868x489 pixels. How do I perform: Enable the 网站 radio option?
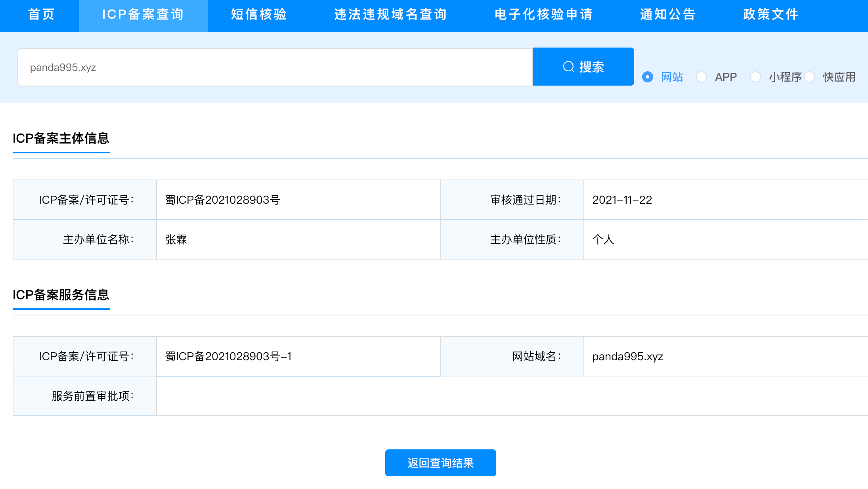(648, 77)
